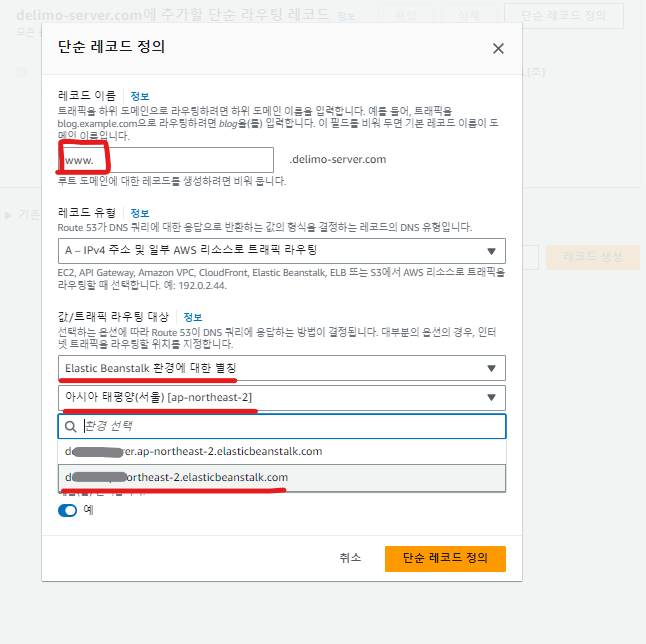Image resolution: width=646 pixels, height=644 pixels.
Task: Click the 환경 선택 search field
Action: pyautogui.click(x=282, y=426)
